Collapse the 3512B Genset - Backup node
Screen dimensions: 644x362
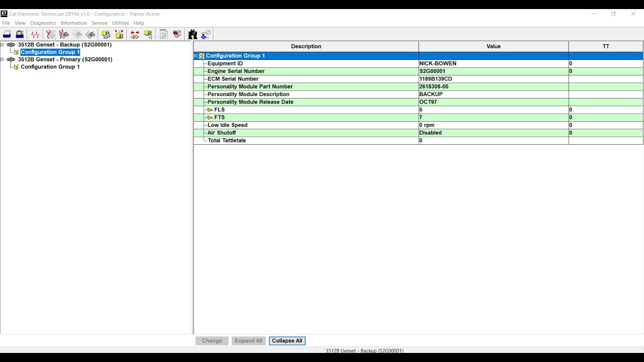[2, 45]
